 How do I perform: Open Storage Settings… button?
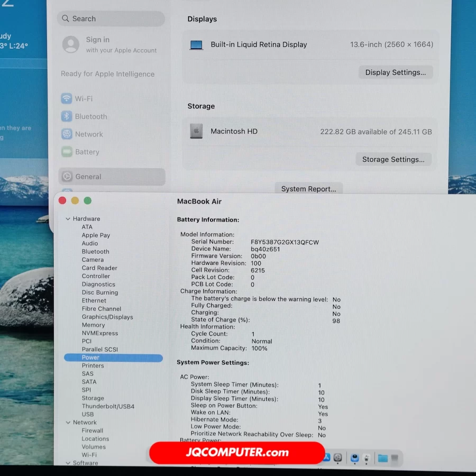click(x=393, y=159)
